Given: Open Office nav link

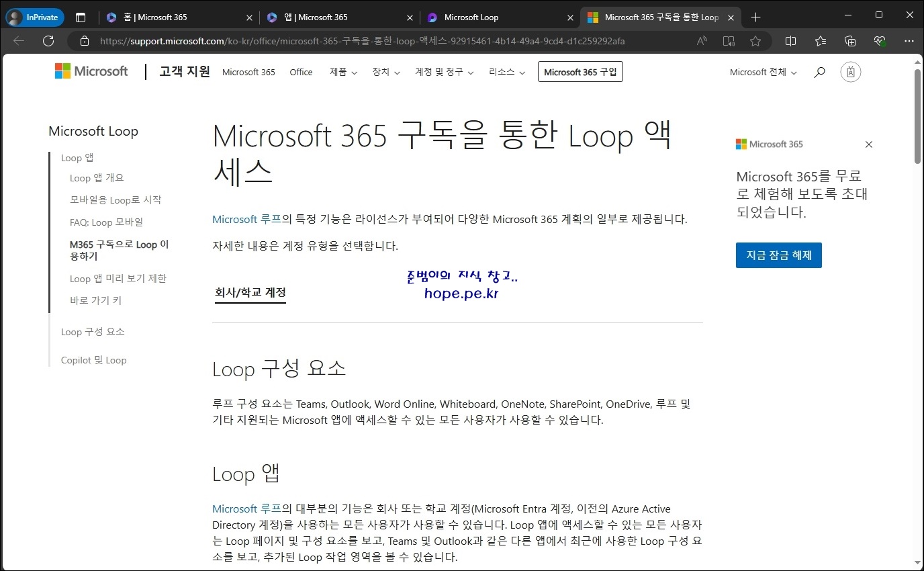Looking at the screenshot, I should pos(301,72).
